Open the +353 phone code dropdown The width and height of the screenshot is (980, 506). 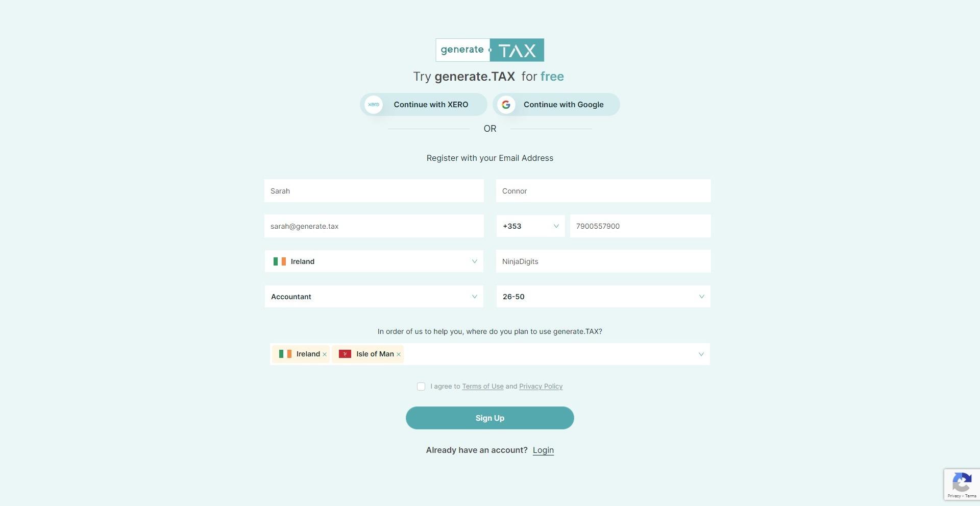coord(530,226)
